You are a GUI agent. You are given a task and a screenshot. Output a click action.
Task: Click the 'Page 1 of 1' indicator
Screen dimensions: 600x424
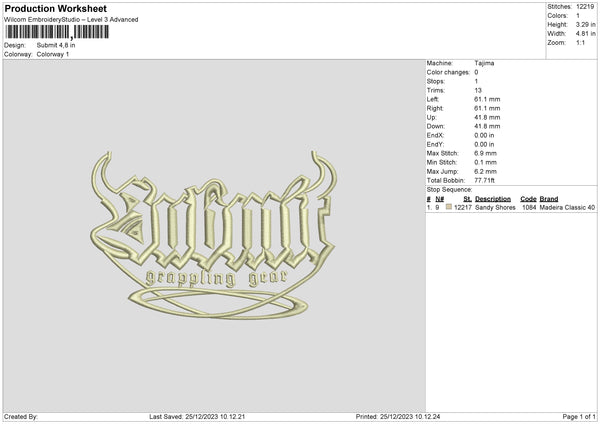579,417
